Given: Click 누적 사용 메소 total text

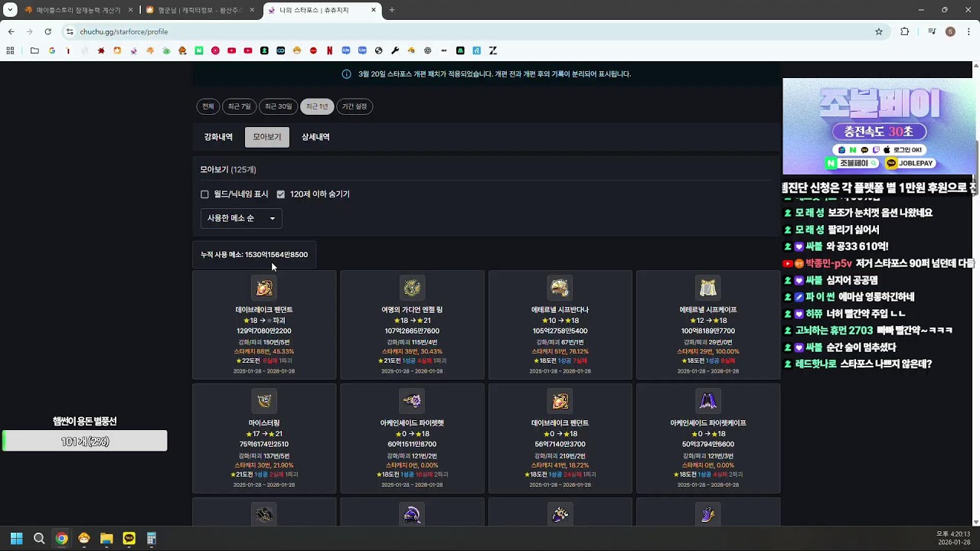Looking at the screenshot, I should pyautogui.click(x=254, y=255).
